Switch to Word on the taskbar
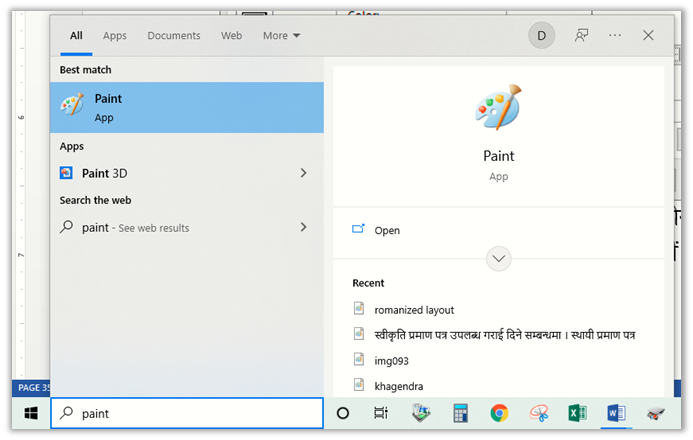Image resolution: width=693 pixels, height=440 pixels. 616,413
